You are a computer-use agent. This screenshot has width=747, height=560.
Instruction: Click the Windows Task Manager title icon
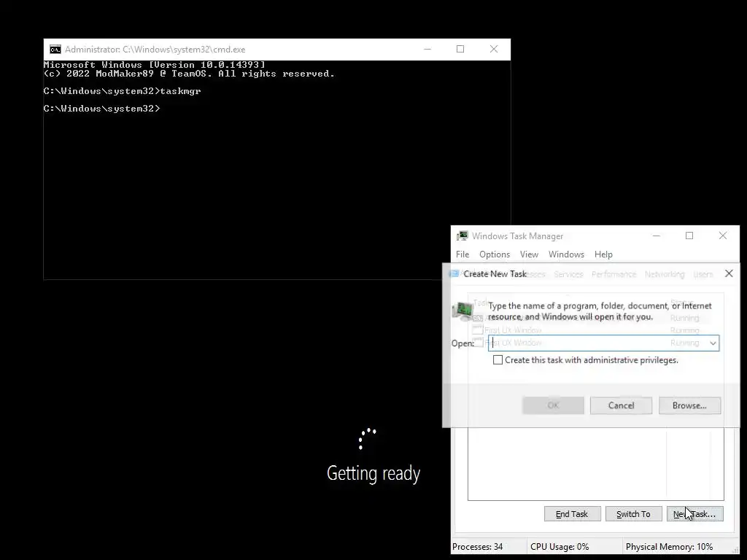pos(462,236)
